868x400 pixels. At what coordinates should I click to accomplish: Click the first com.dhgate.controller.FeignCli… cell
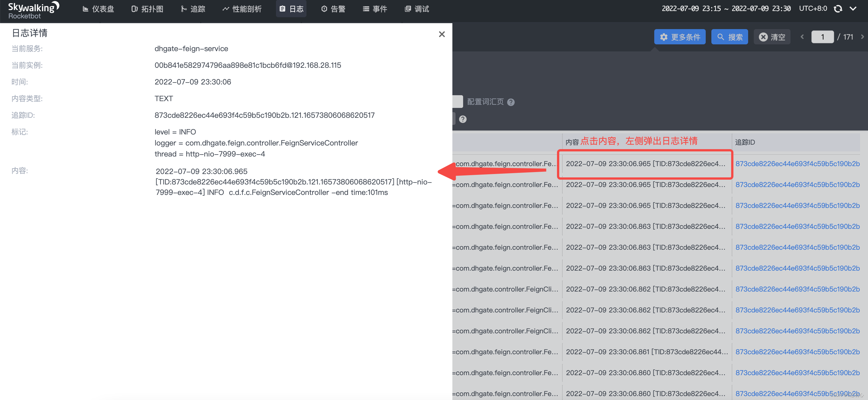click(505, 289)
